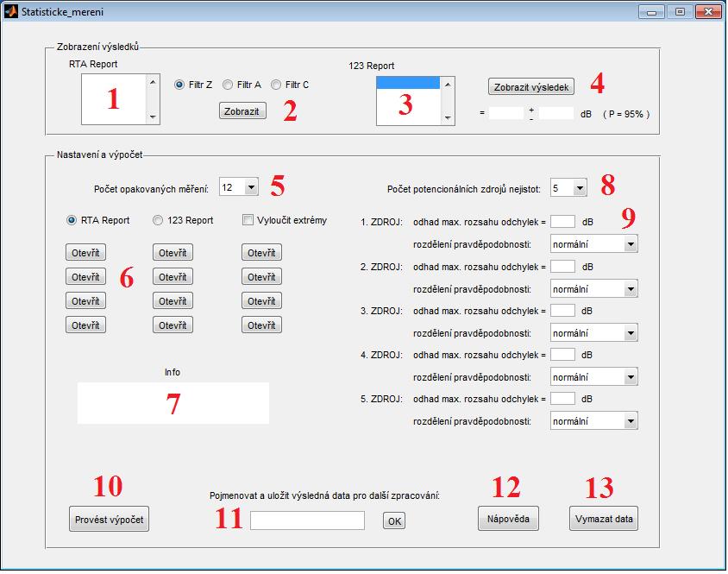Click RTA Report listbox scroll down arrow
The image size is (728, 574).
pyautogui.click(x=153, y=117)
